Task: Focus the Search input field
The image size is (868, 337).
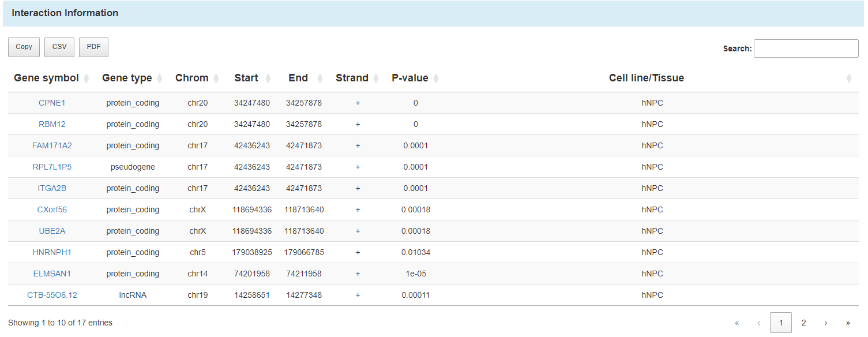Action: [806, 48]
